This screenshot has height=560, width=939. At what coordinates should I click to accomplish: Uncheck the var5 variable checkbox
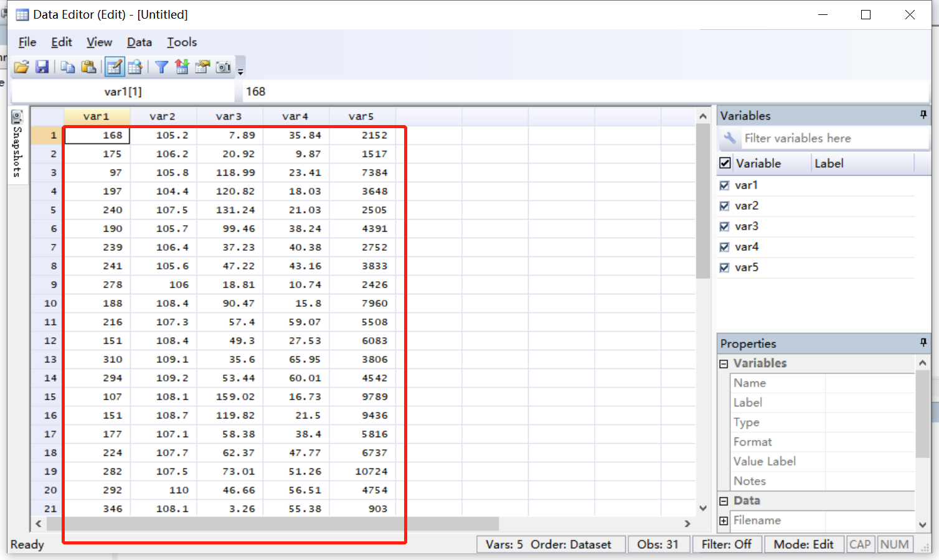tap(725, 267)
